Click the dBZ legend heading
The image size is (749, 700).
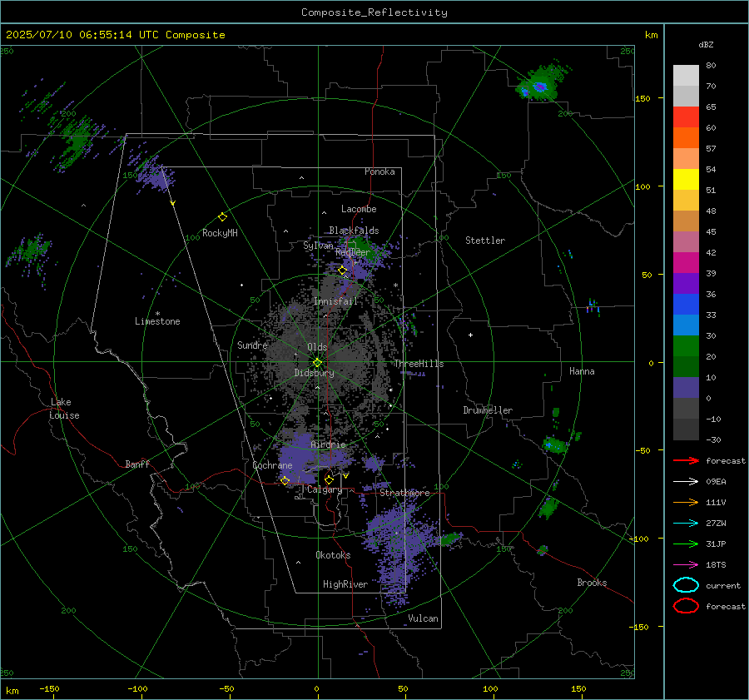706,44
